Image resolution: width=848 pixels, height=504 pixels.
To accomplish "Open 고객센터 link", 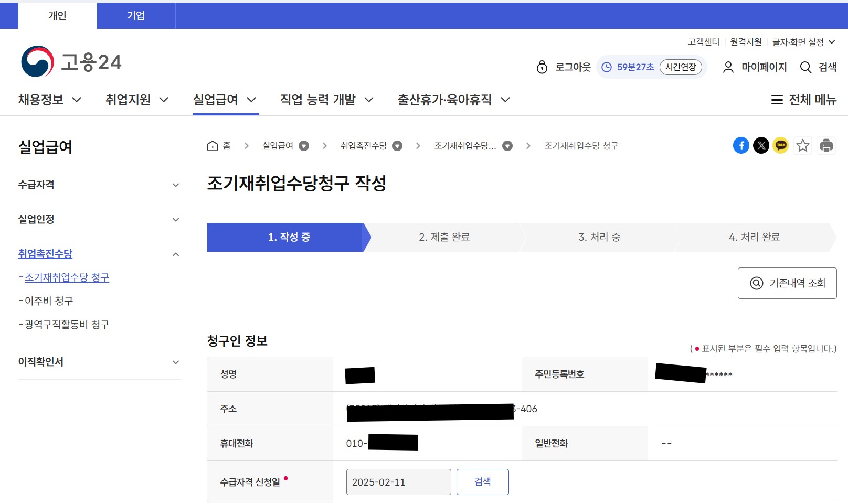I will (704, 42).
